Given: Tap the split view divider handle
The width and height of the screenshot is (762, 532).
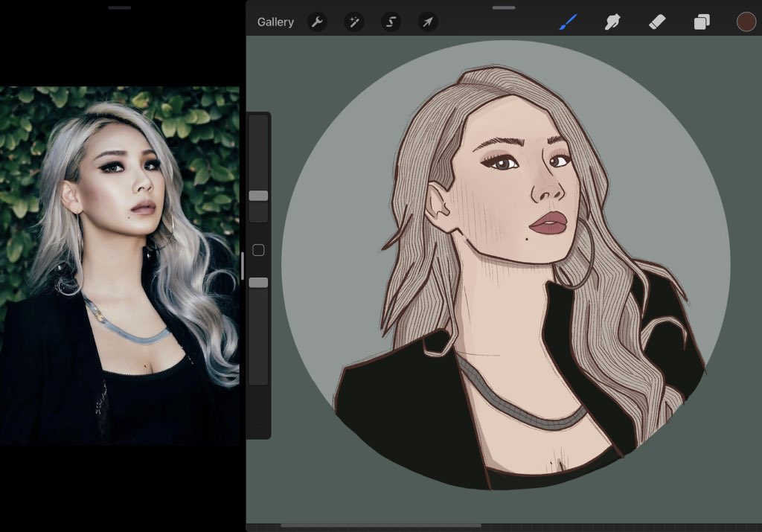Looking at the screenshot, I should (243, 266).
